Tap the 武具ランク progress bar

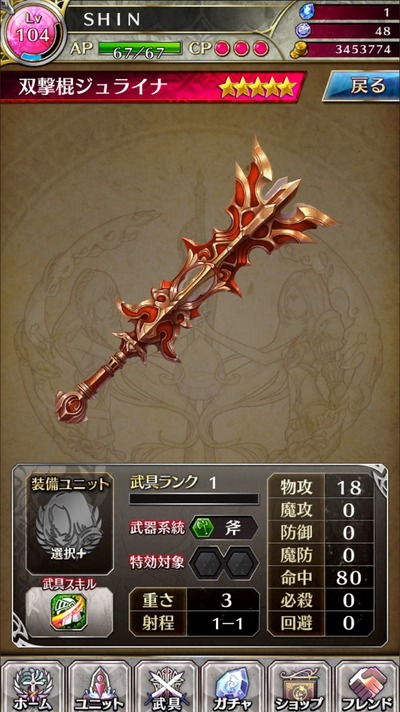(x=194, y=499)
